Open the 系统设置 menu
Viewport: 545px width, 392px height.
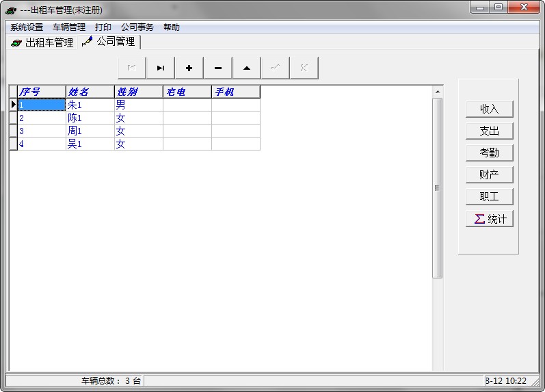point(27,27)
